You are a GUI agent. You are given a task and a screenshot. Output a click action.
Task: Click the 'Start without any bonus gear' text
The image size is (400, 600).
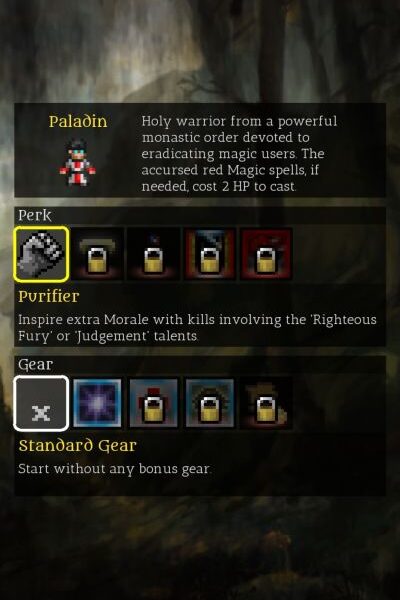pos(114,469)
